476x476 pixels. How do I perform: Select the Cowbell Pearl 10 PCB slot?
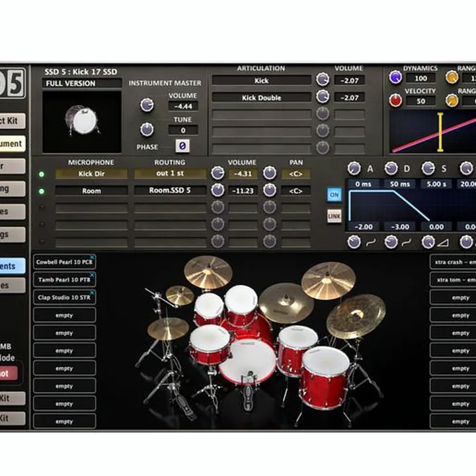pos(64,262)
